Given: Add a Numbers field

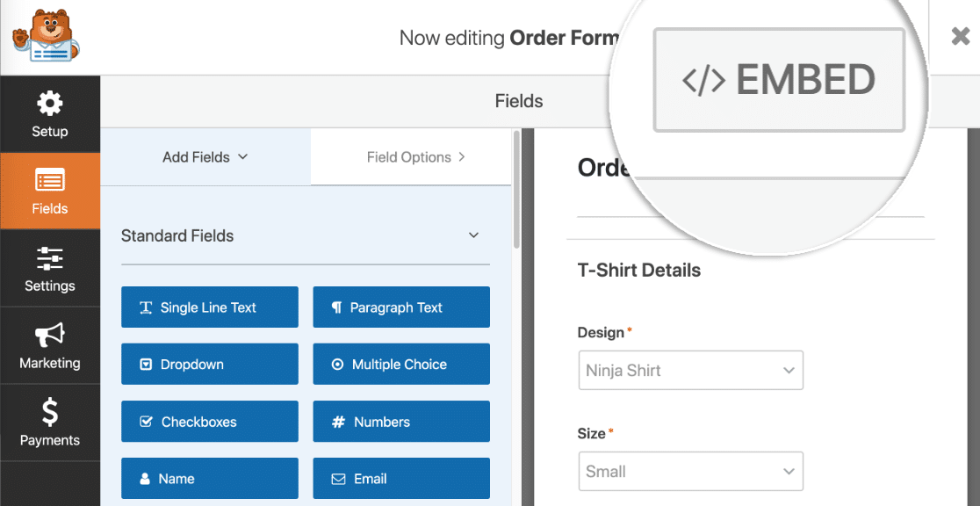Looking at the screenshot, I should pos(401,422).
